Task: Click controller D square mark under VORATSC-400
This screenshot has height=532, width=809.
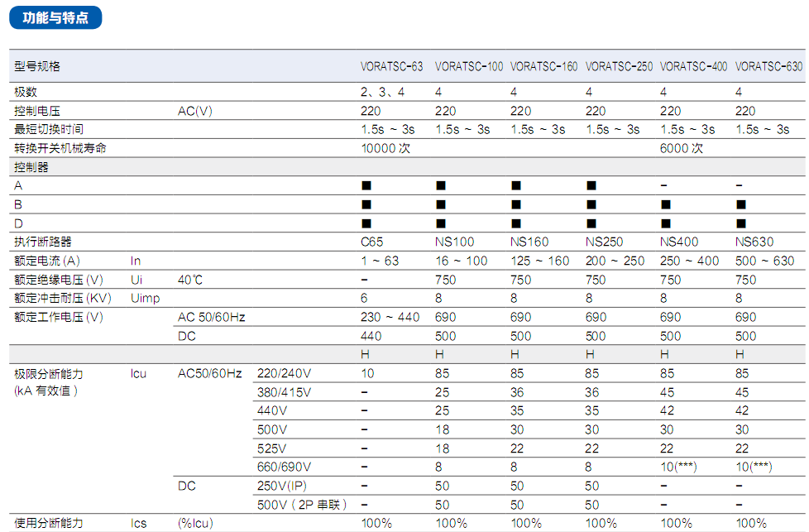Action: coord(666,223)
